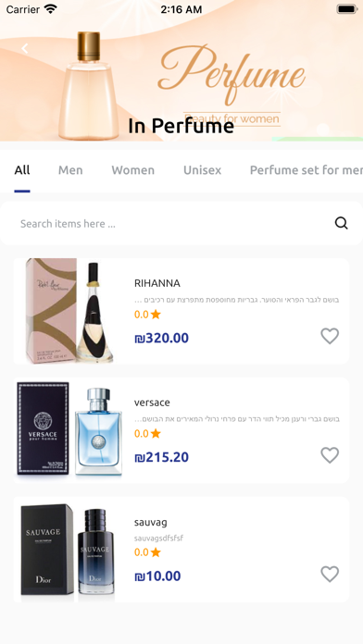Open the RIHANNA product image
The image size is (363, 644).
pyautogui.click(x=69, y=311)
